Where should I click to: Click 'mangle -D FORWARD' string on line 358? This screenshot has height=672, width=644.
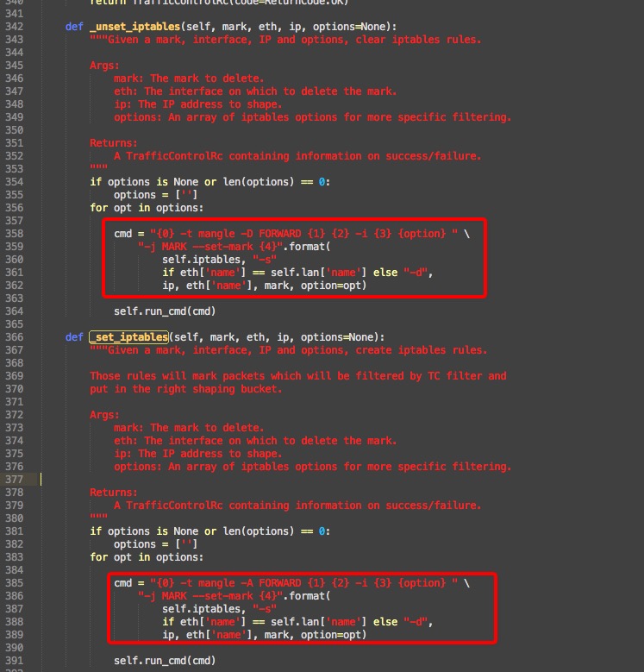tap(250, 234)
